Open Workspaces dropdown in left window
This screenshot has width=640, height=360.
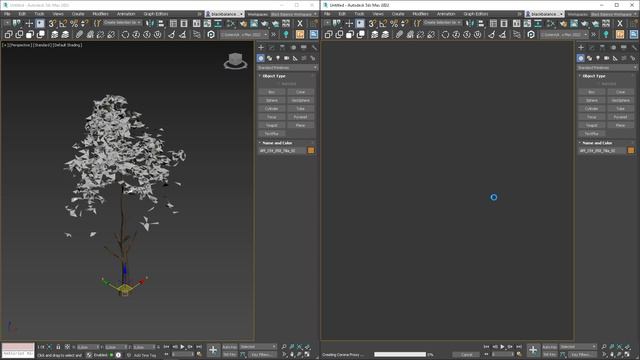293,14
